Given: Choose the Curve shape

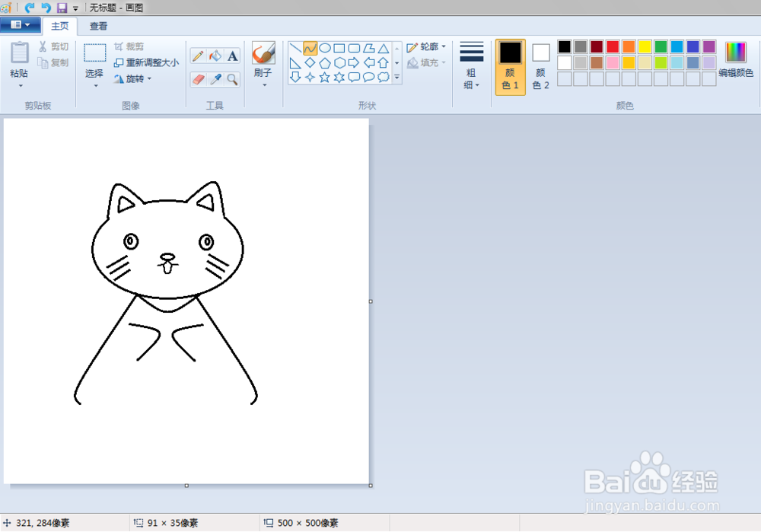Looking at the screenshot, I should pos(310,48).
